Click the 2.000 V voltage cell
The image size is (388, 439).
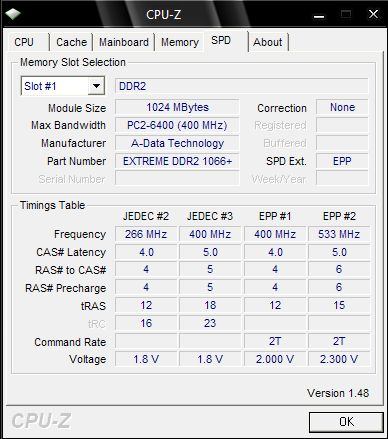[275, 359]
